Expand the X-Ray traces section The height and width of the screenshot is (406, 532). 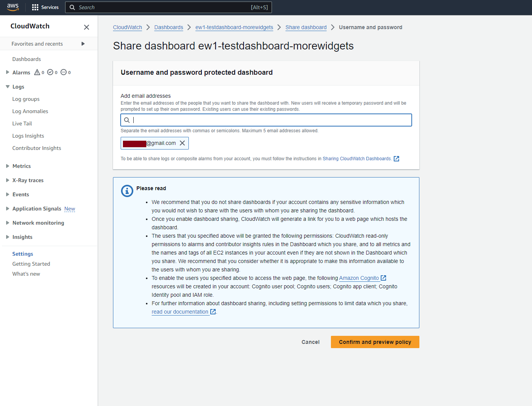(8, 180)
